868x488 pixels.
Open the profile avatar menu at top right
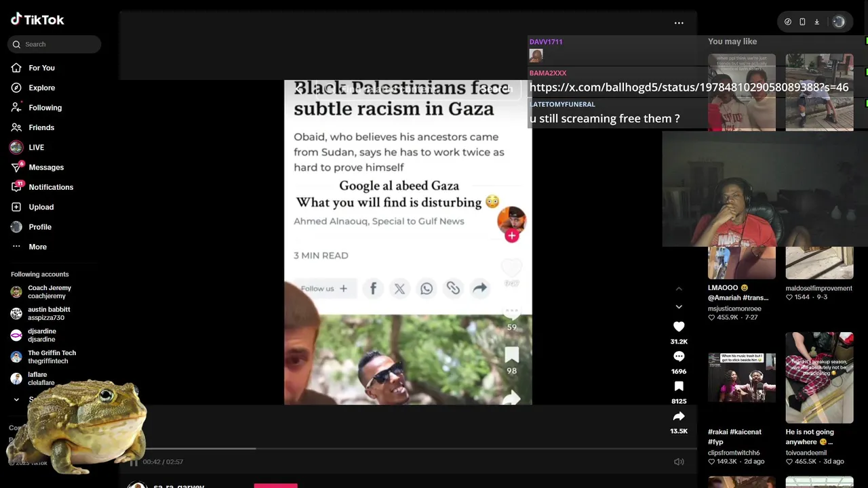coord(839,22)
